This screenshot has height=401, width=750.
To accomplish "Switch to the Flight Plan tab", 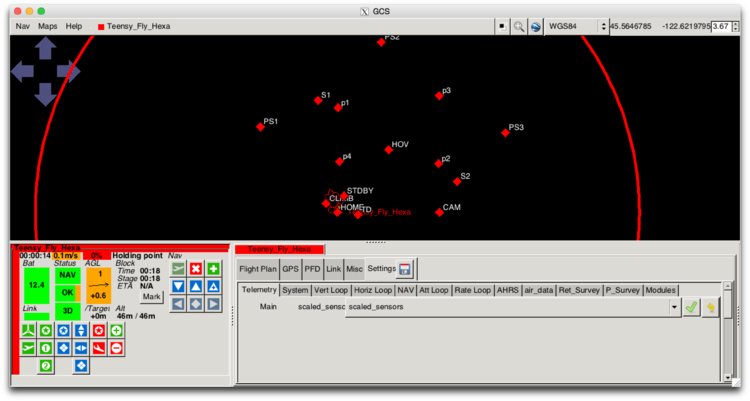I will pos(258,269).
